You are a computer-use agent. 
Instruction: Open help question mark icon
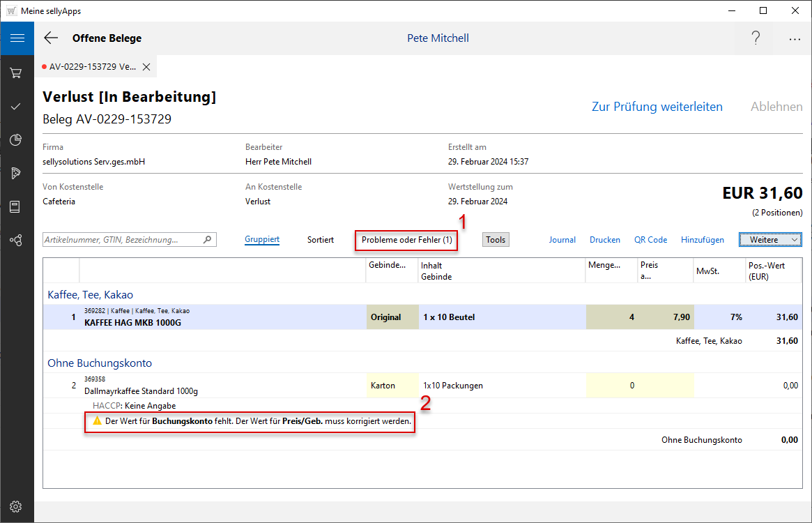756,38
